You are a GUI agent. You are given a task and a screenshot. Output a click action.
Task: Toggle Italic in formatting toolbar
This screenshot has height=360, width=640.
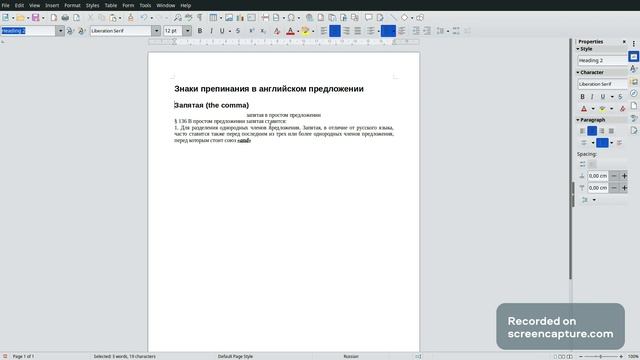[211, 31]
